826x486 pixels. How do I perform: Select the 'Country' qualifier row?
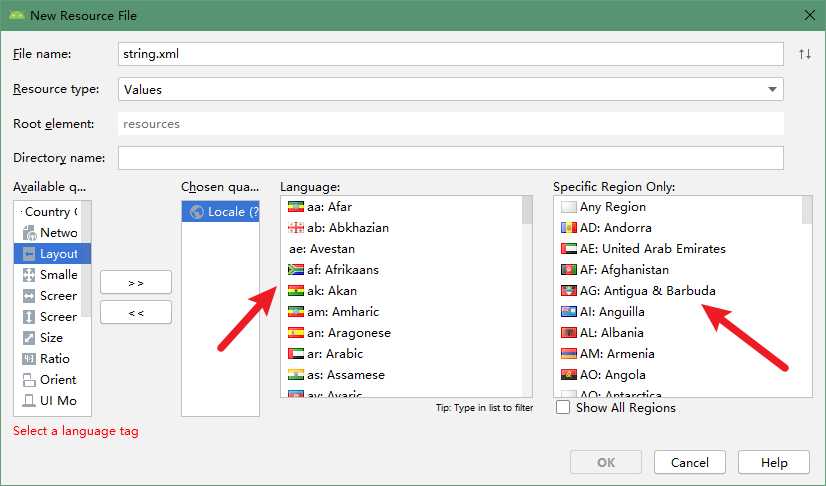click(47, 212)
